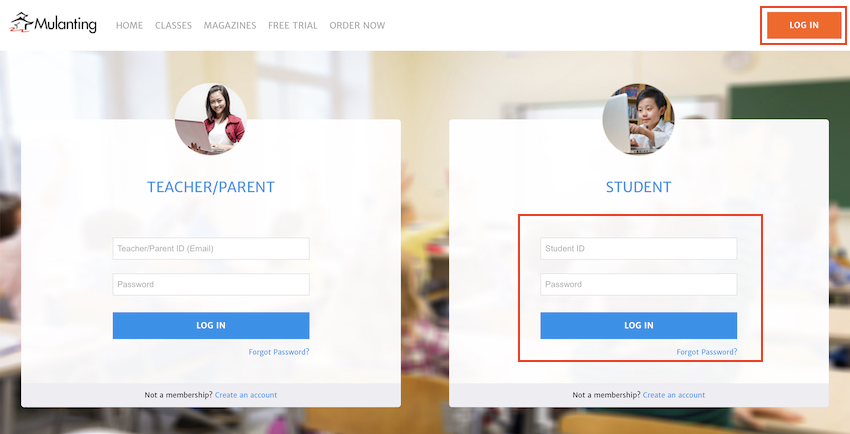The width and height of the screenshot is (850, 434).
Task: Click the TEACHER/PARENT heading
Action: [211, 187]
